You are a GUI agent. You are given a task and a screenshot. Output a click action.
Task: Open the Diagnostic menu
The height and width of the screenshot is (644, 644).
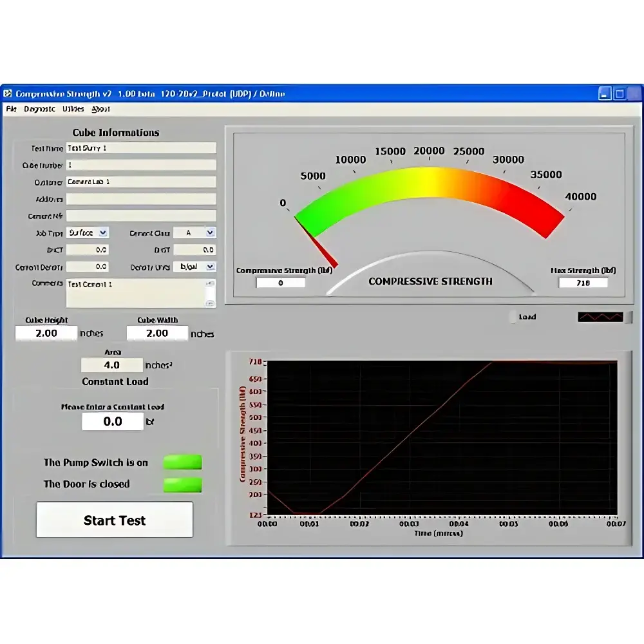point(39,109)
